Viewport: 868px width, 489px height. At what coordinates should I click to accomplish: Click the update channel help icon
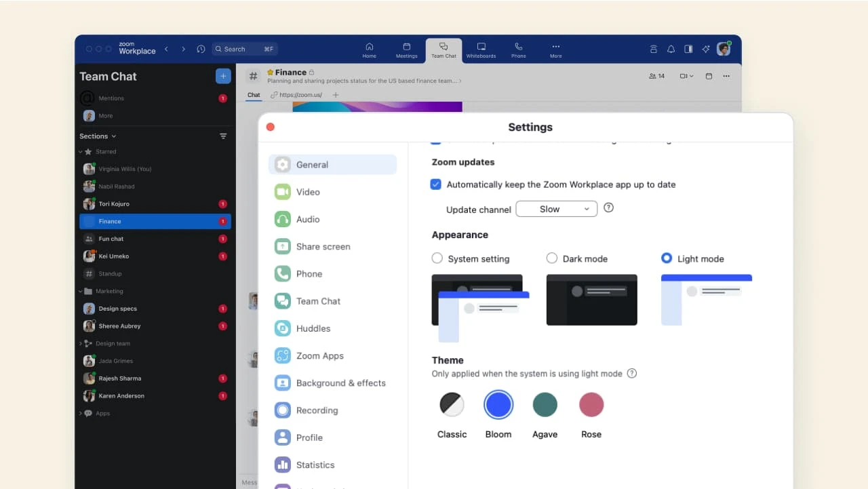(x=608, y=208)
